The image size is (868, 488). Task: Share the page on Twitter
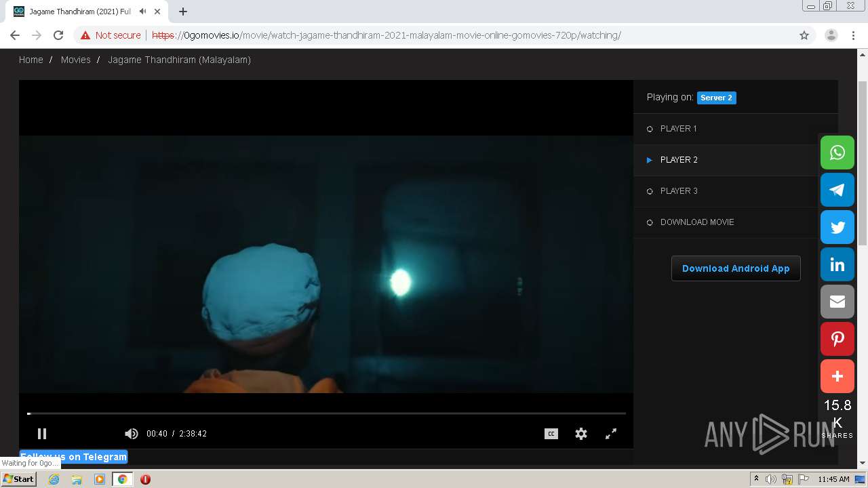(837, 227)
